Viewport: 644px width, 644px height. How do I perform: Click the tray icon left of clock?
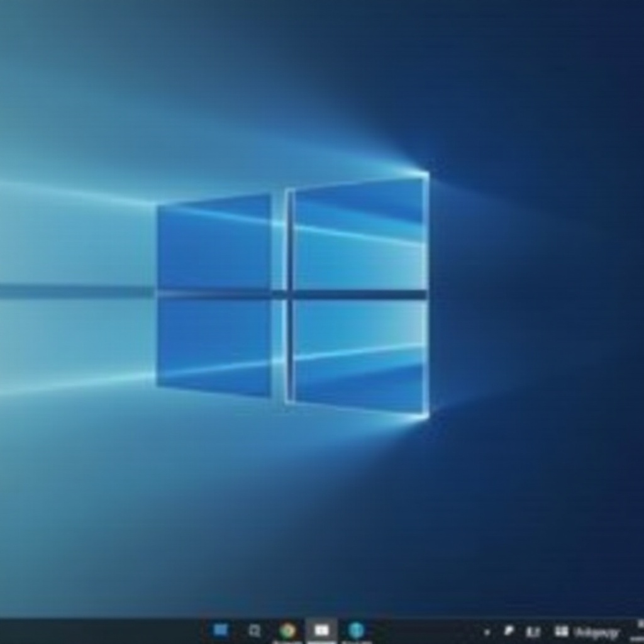click(561, 631)
